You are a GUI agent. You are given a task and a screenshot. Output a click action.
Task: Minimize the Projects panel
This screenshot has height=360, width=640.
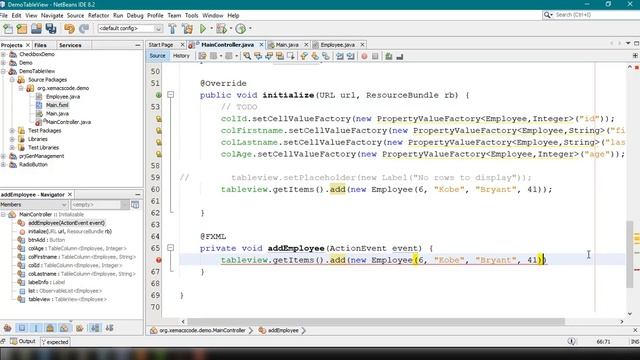point(138,45)
